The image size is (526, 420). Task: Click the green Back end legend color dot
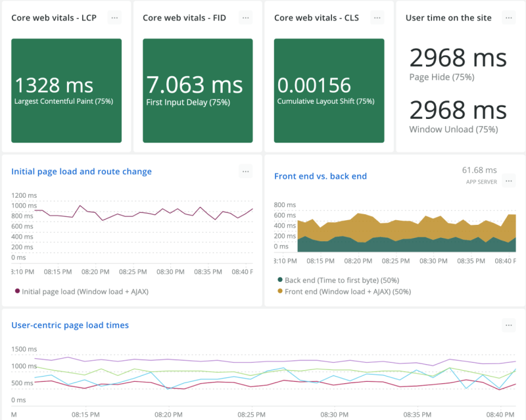pyautogui.click(x=279, y=281)
